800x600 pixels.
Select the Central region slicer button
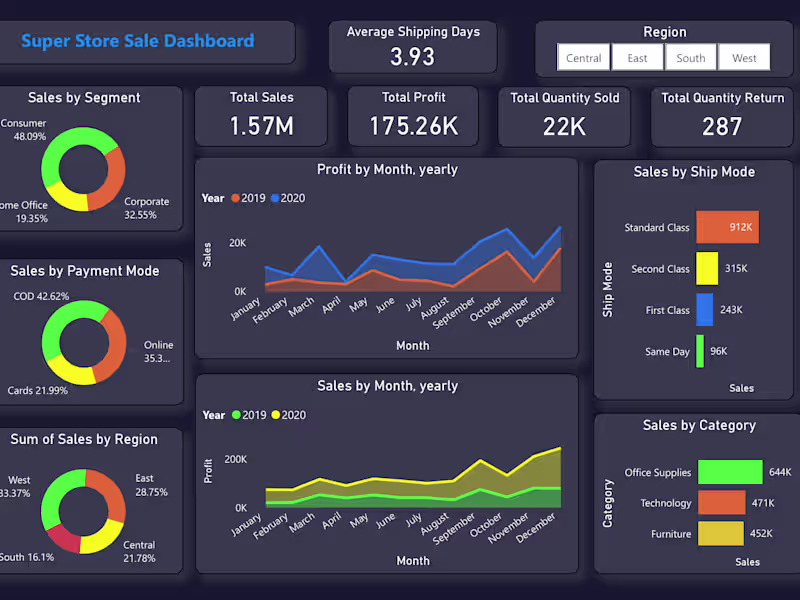click(584, 58)
